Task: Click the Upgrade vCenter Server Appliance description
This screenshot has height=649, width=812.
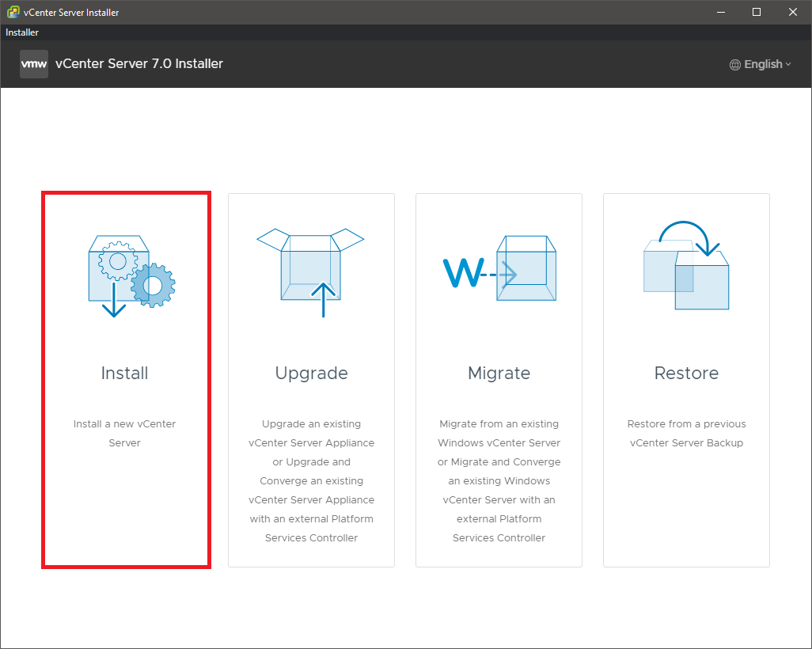Action: tap(311, 480)
